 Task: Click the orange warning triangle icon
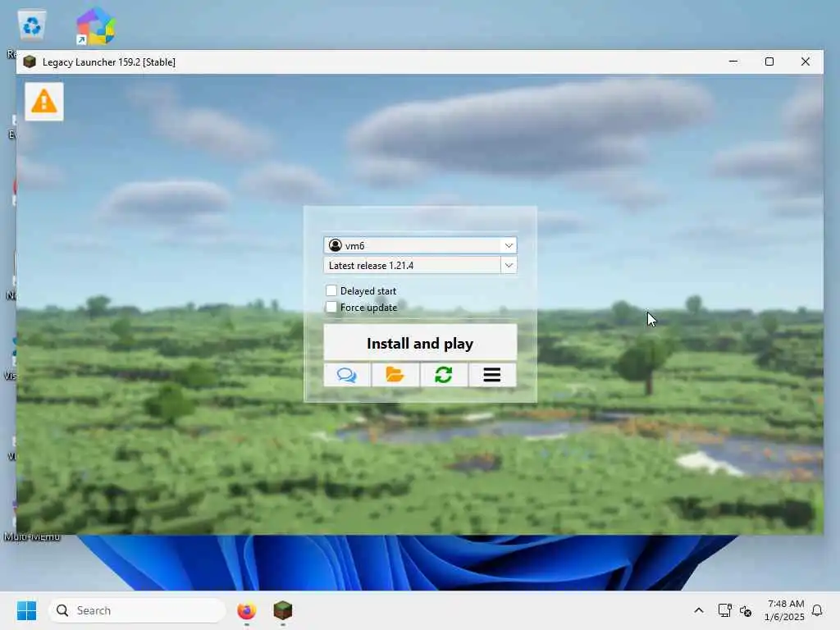coord(44,101)
